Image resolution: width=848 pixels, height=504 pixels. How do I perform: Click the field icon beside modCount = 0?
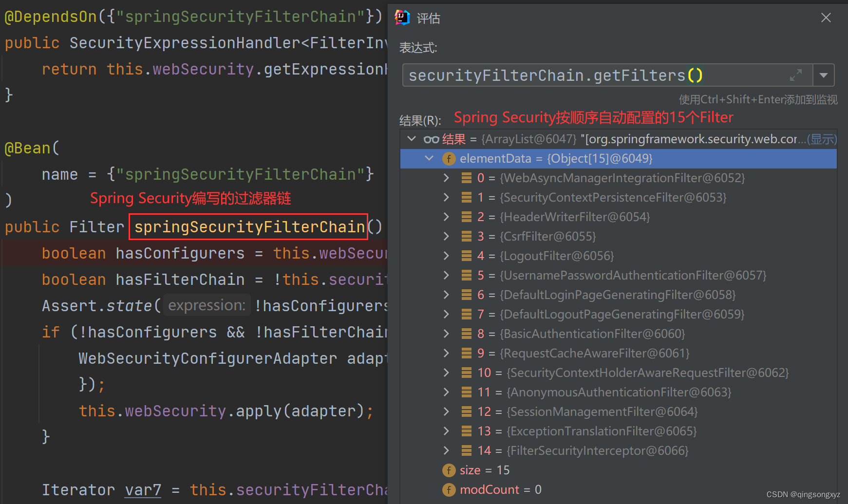(x=449, y=490)
